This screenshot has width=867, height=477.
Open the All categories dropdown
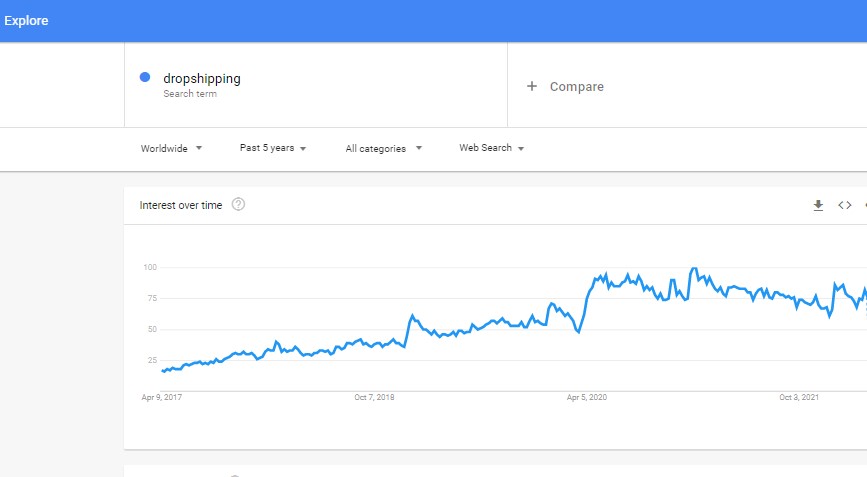pos(384,148)
